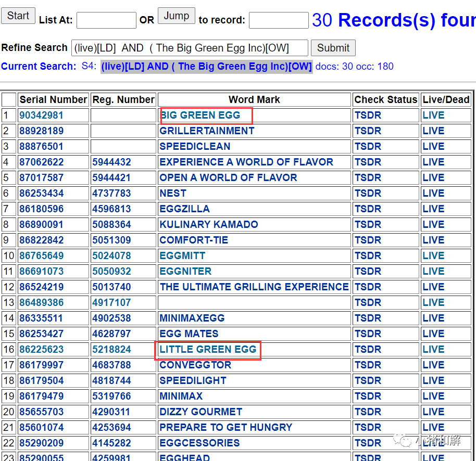Open registration number 5944432
Screen dimensions: 476x461
pyautogui.click(x=111, y=162)
